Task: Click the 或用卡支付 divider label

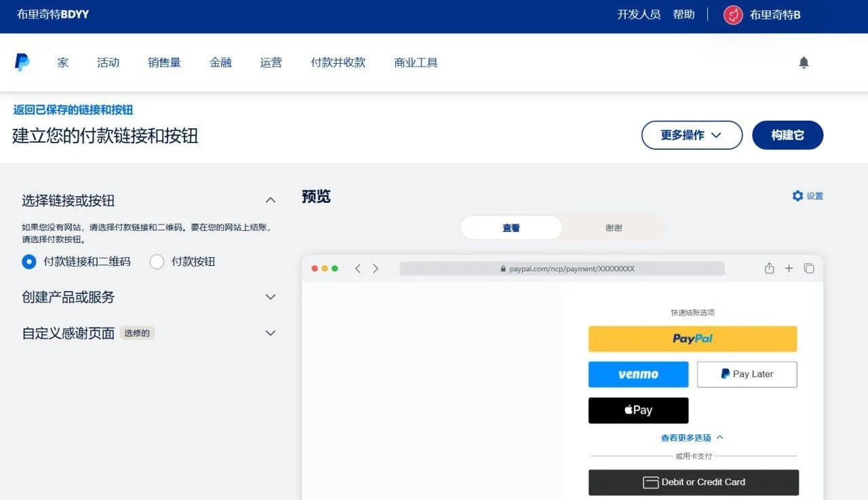Action: (x=693, y=456)
